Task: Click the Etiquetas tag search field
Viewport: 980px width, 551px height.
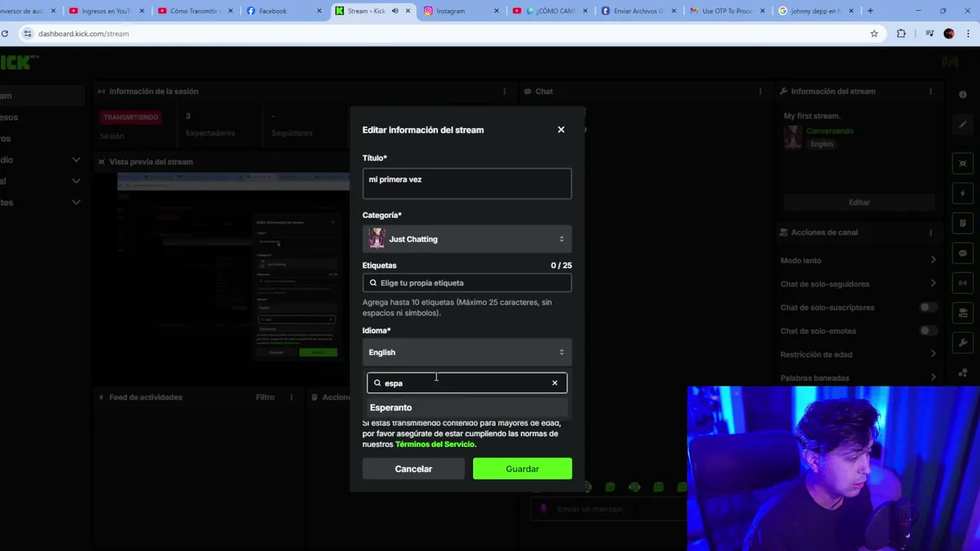Action: (467, 282)
